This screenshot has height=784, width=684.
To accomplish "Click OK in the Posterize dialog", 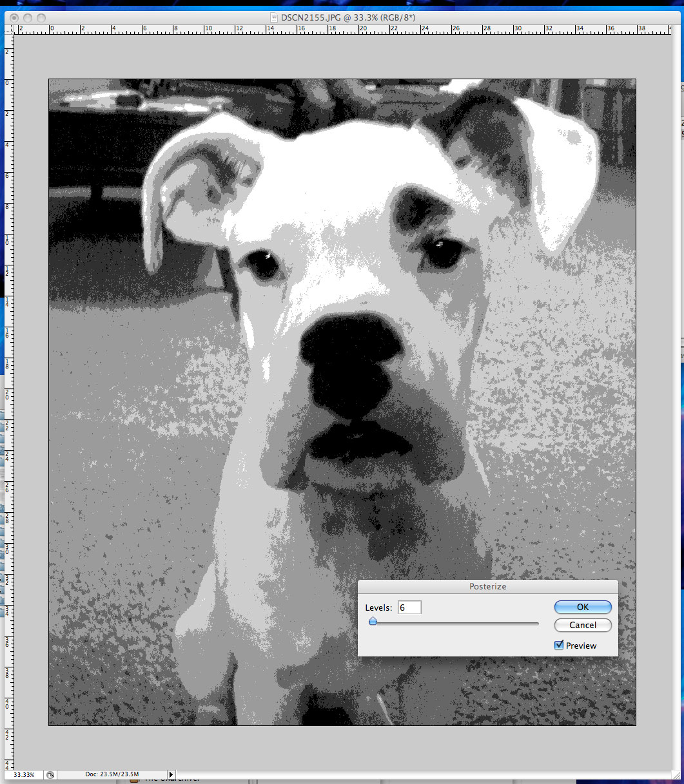I will (x=583, y=607).
